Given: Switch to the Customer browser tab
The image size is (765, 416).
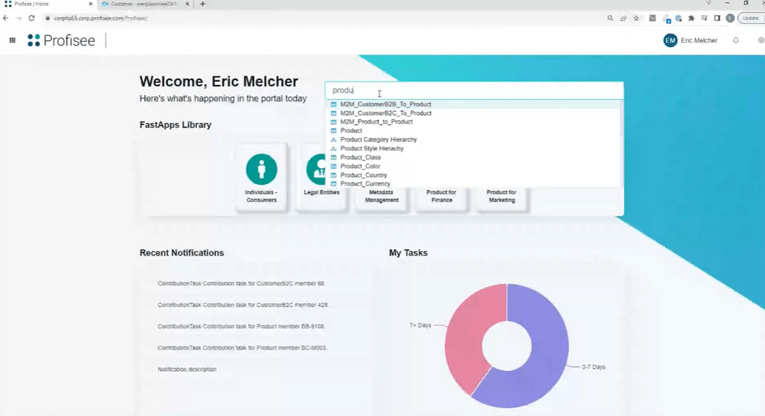Looking at the screenshot, I should (143, 4).
